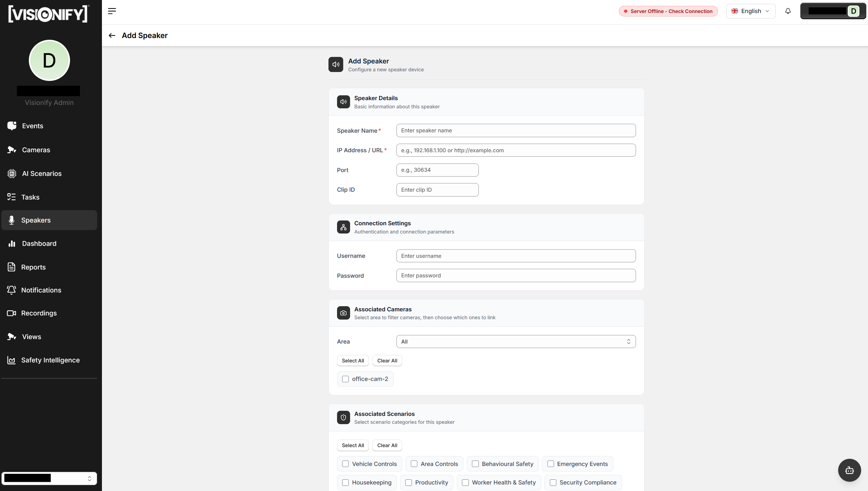Click the Visionify logo

click(x=48, y=14)
